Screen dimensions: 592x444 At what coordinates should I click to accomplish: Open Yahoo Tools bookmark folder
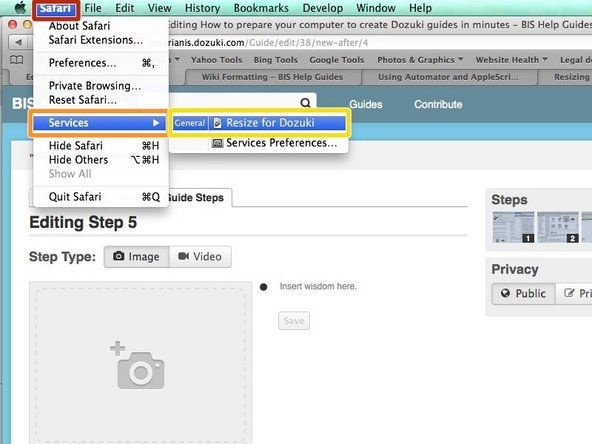click(x=216, y=60)
